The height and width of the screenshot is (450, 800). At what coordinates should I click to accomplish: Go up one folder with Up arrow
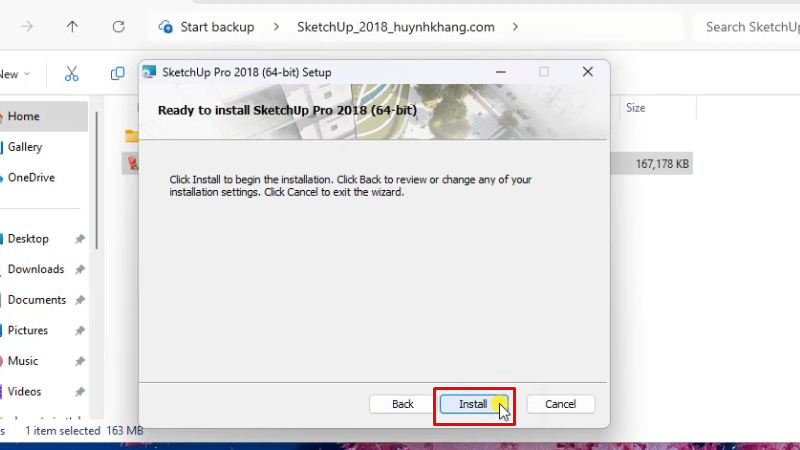73,27
